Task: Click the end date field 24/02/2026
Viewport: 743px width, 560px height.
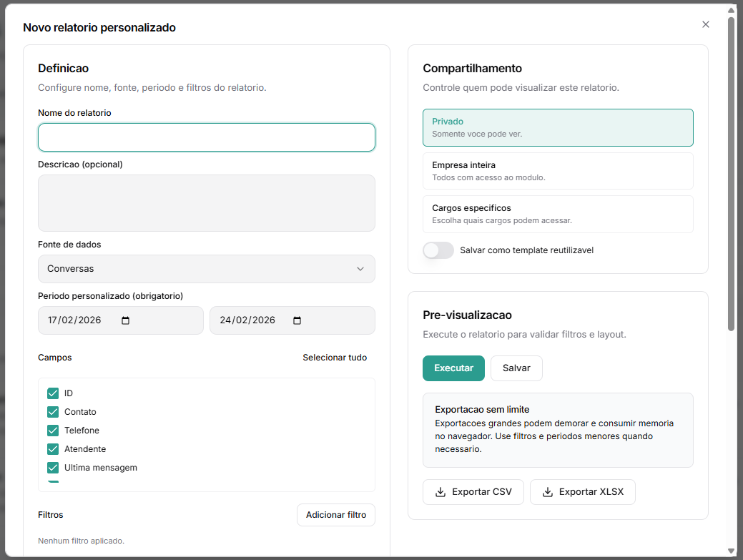Action: pos(292,320)
